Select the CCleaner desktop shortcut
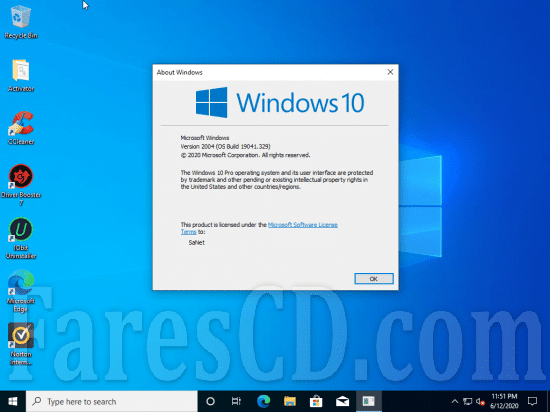This screenshot has width=550, height=412. click(x=21, y=128)
